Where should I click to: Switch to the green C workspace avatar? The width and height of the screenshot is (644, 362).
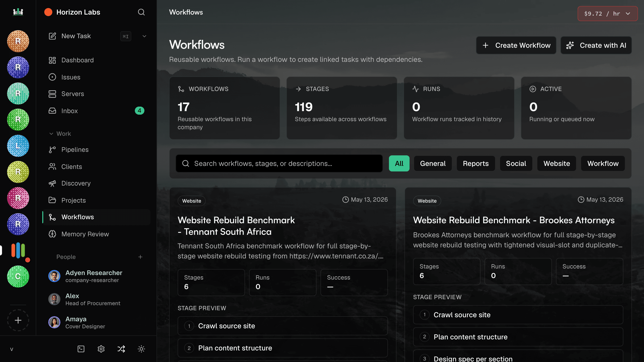click(18, 276)
